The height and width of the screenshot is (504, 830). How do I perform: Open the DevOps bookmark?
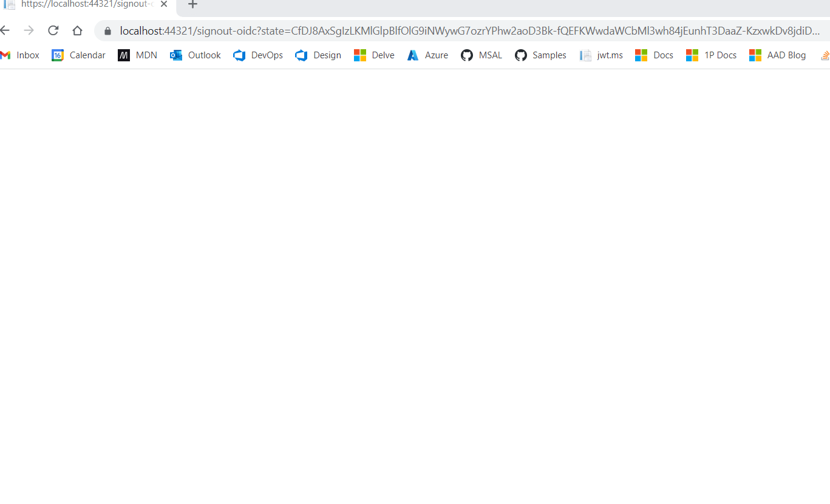tap(258, 55)
